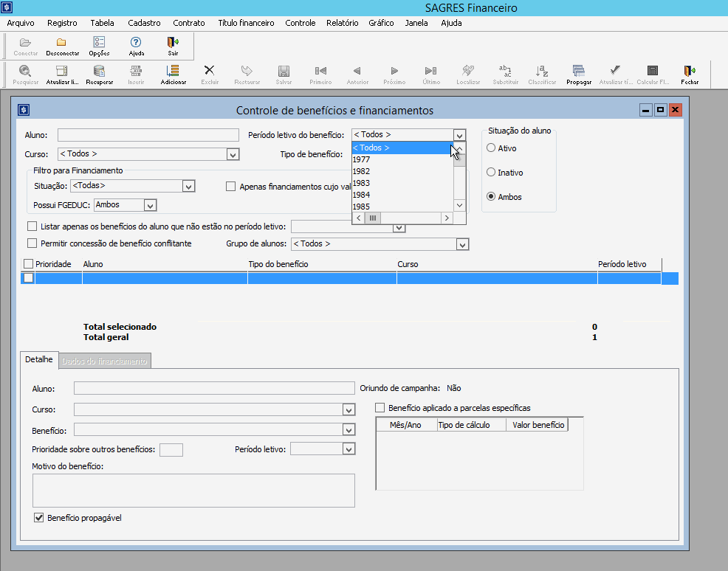
Task: Click the Sair exit icon
Action: pos(173,45)
